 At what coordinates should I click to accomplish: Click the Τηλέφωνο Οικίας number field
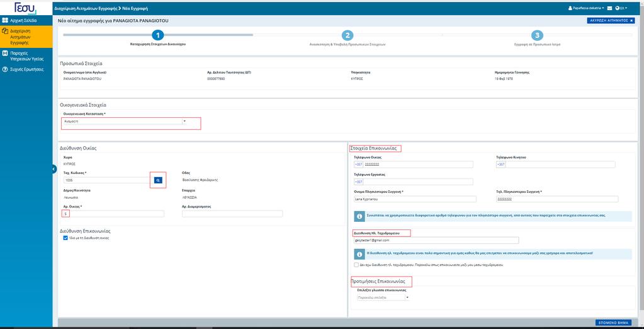(418, 164)
